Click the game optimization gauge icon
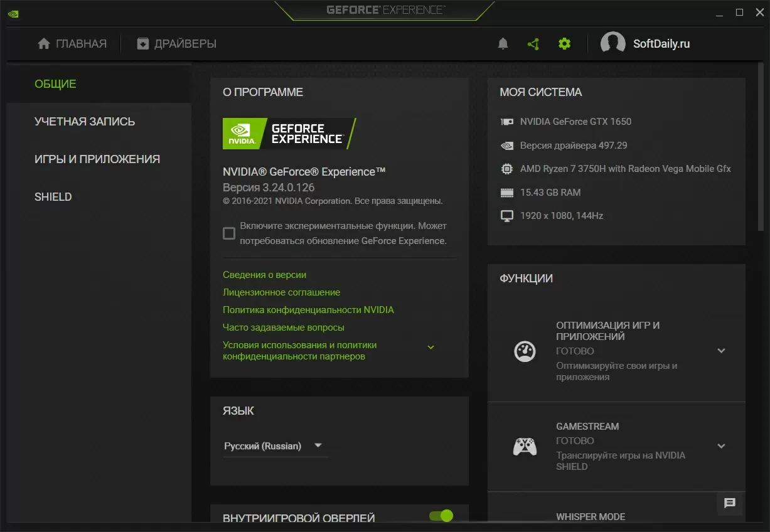 [525, 351]
